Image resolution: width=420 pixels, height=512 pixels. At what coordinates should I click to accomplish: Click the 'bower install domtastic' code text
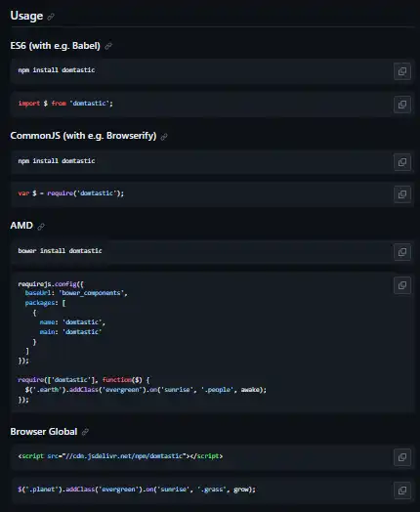[x=60, y=251]
